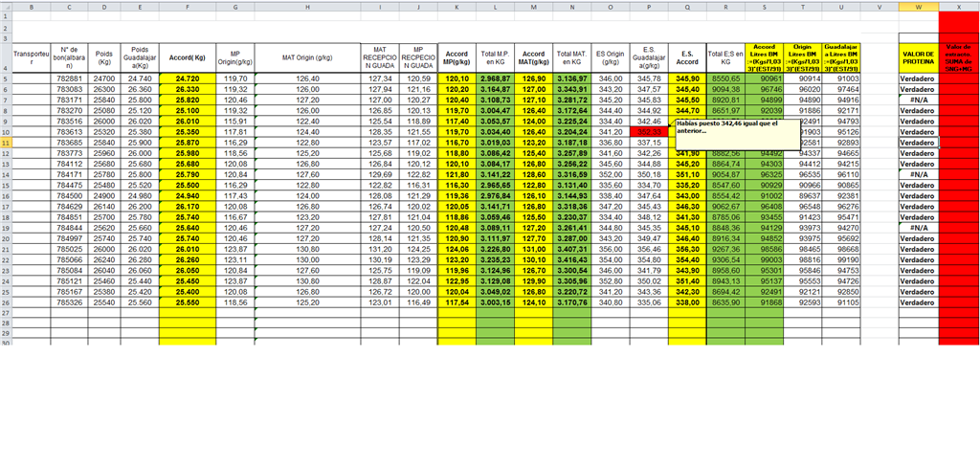
Task: Click the MP Origin(g/kg) header cell
Action: (x=235, y=58)
